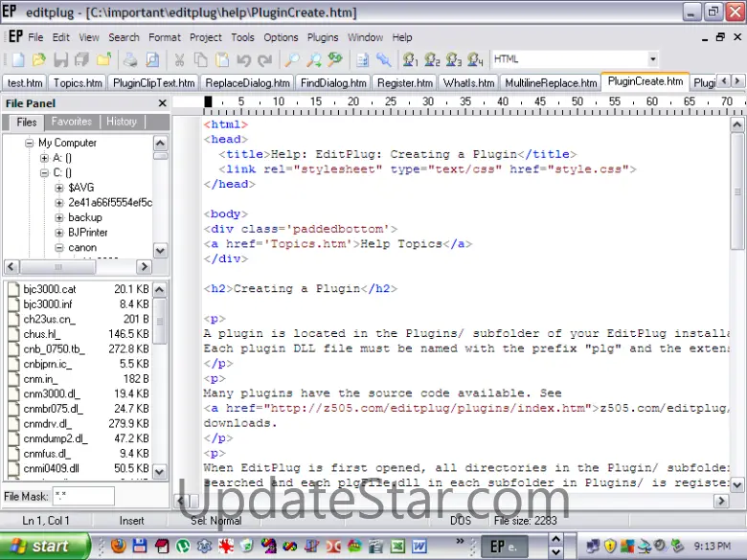The height and width of the screenshot is (560, 747).
Task: Click the security shield tray icon
Action: pyautogui.click(x=610, y=546)
